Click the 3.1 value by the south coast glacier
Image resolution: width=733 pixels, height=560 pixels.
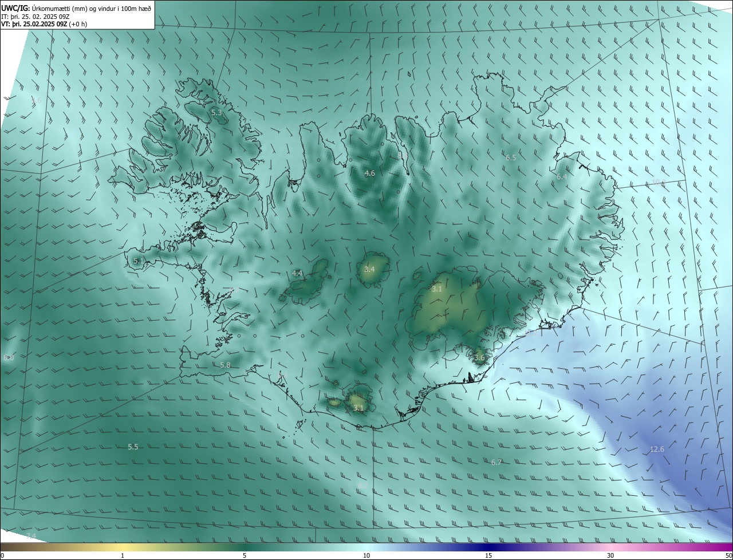[x=358, y=408]
